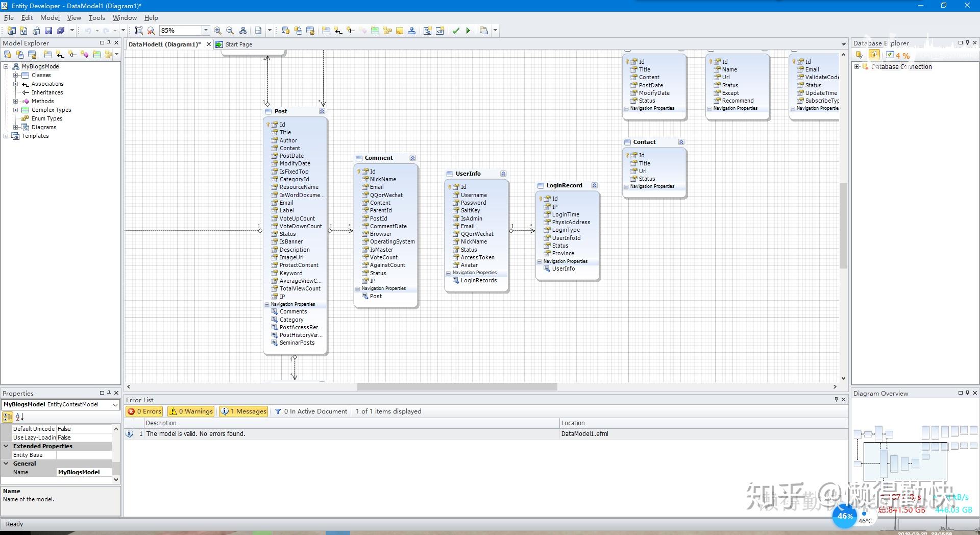The height and width of the screenshot is (535, 980).
Task: Expand the Classes node in Model Explorer
Action: (x=15, y=75)
